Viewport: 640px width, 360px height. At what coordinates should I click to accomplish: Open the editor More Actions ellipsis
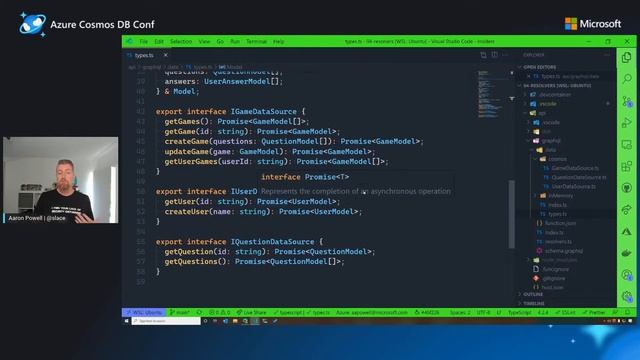(505, 55)
